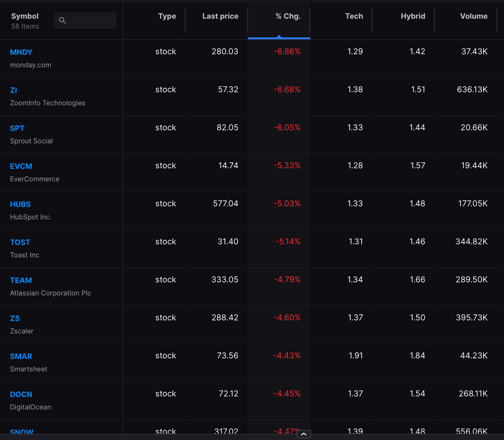The width and height of the screenshot is (504, 440).
Task: Select EverCommerce company name
Action: 35,179
